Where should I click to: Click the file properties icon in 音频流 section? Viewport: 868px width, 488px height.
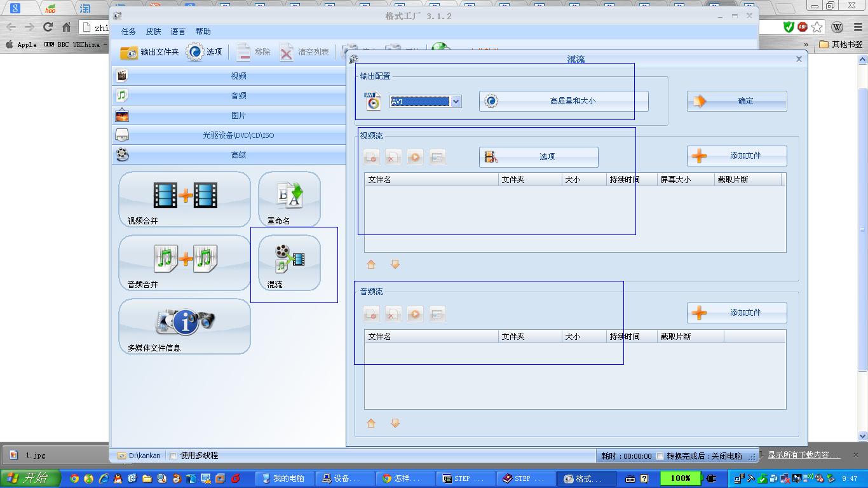click(437, 313)
